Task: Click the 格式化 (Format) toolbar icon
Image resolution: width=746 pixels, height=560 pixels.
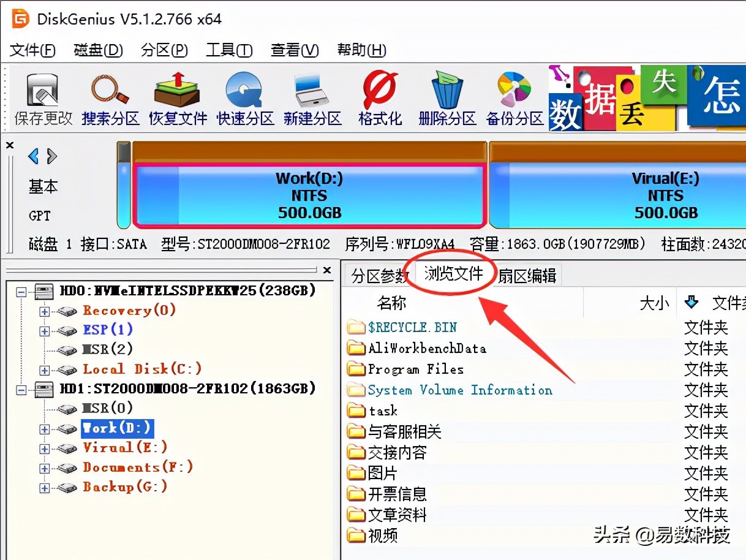Action: pyautogui.click(x=379, y=97)
